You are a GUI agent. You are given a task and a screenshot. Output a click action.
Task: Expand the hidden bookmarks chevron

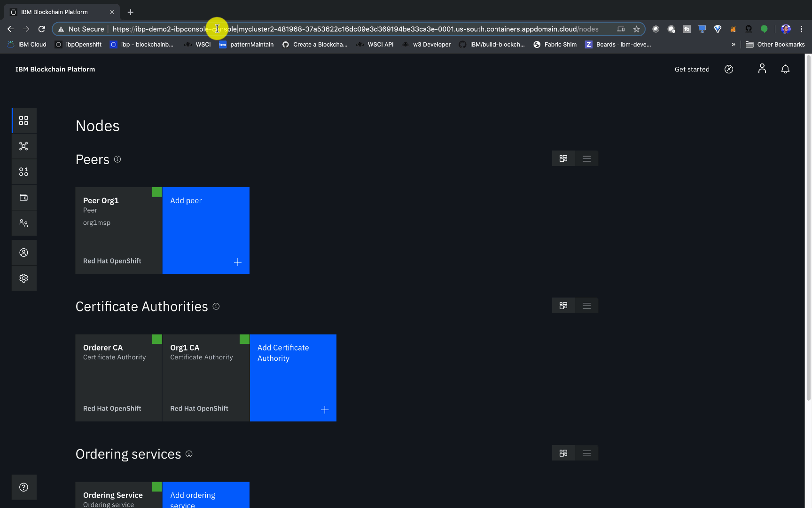734,45
